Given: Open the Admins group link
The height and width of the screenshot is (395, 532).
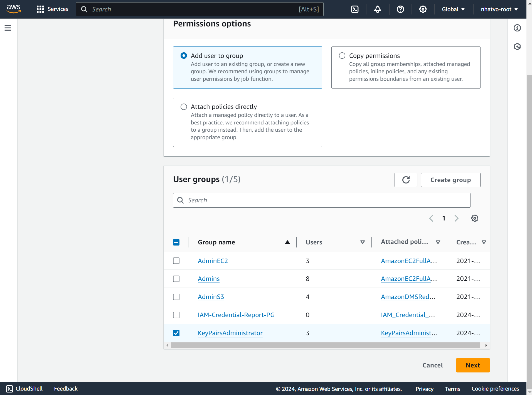Looking at the screenshot, I should point(209,279).
